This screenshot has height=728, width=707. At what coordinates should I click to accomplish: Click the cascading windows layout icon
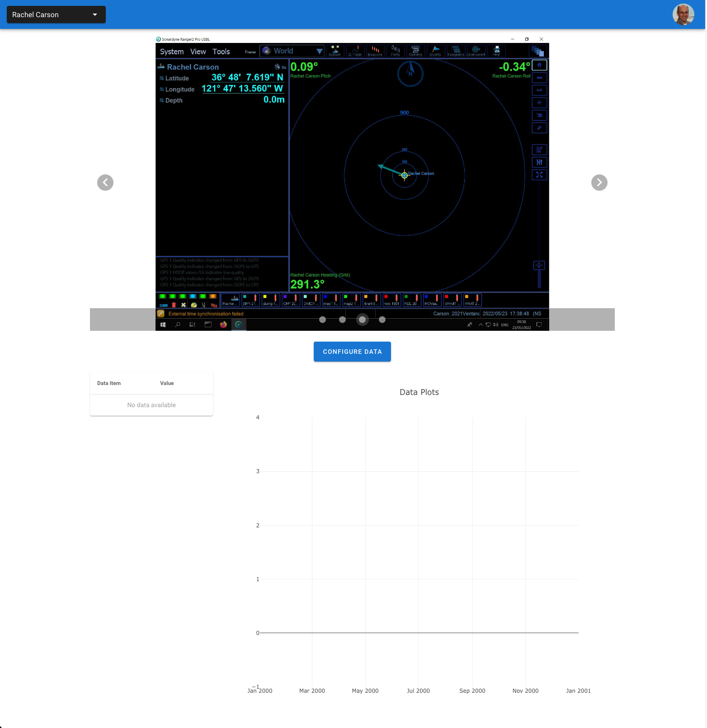[537, 51]
